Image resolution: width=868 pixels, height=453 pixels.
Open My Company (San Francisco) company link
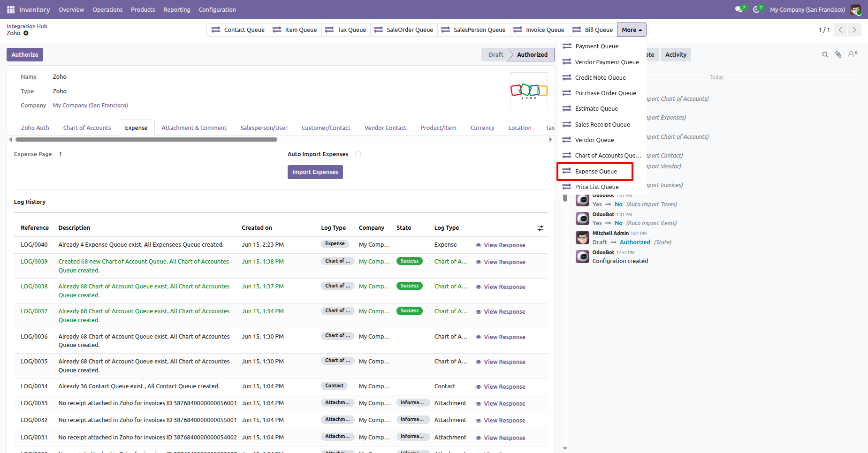tap(91, 106)
